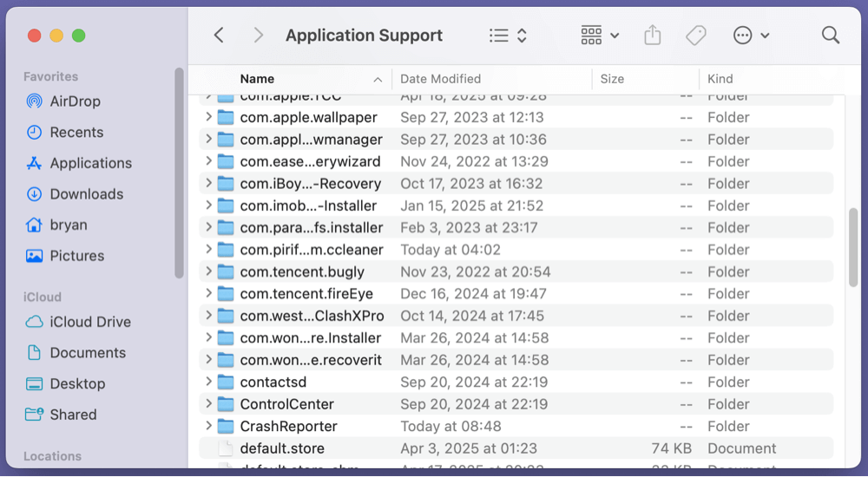Expand the com.tencent.bugly folder
This screenshot has width=868, height=477.
pyautogui.click(x=208, y=271)
